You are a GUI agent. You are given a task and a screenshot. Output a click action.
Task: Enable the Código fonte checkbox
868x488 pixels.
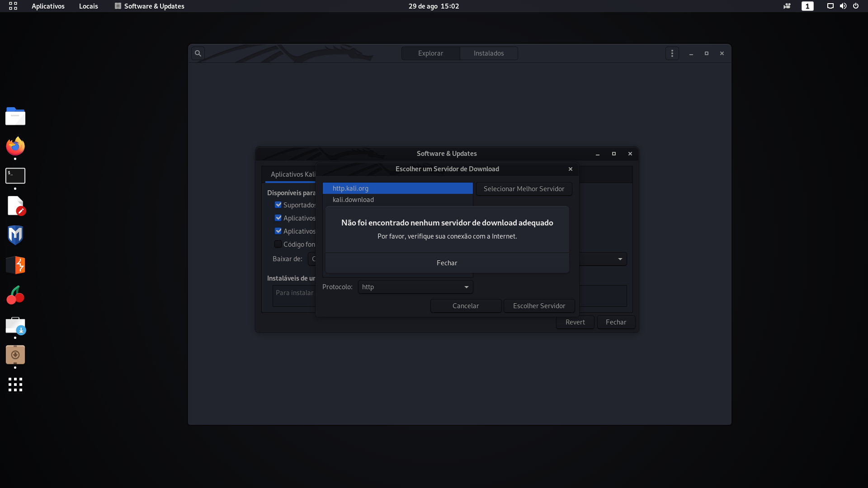point(278,244)
